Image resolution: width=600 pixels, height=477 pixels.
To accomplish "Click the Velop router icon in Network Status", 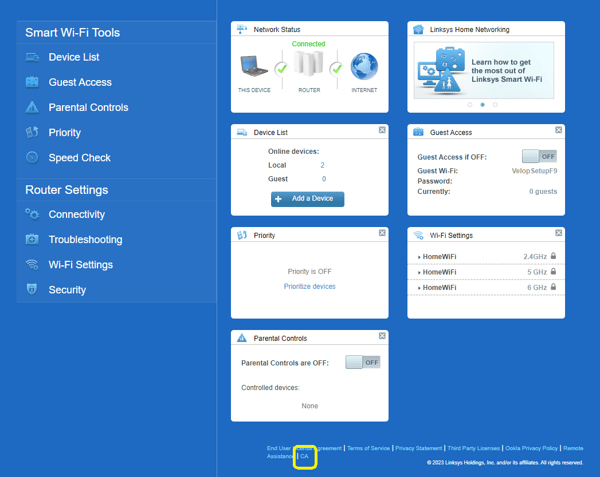I will (308, 63).
